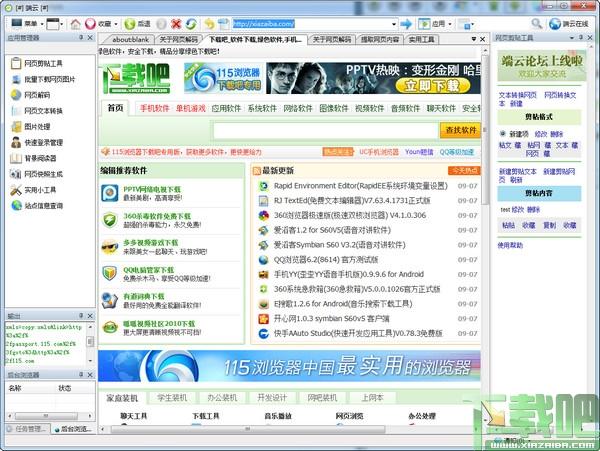Open PPTV网络电视下载 recommendation

click(x=152, y=189)
